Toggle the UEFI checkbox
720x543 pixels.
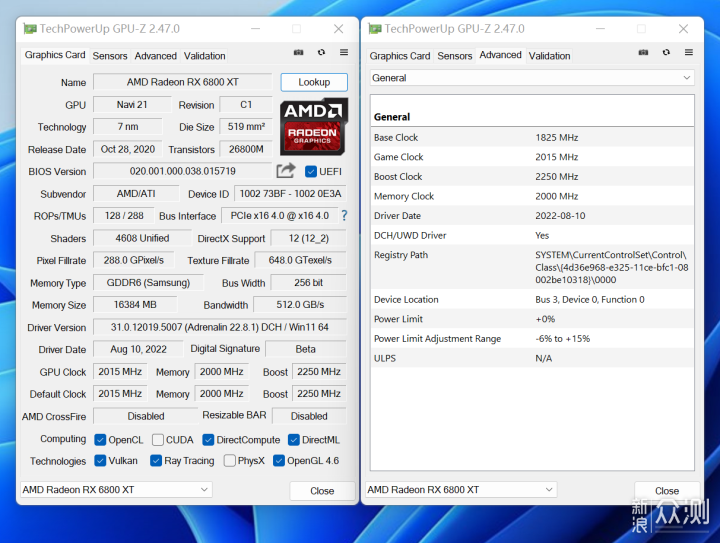311,172
